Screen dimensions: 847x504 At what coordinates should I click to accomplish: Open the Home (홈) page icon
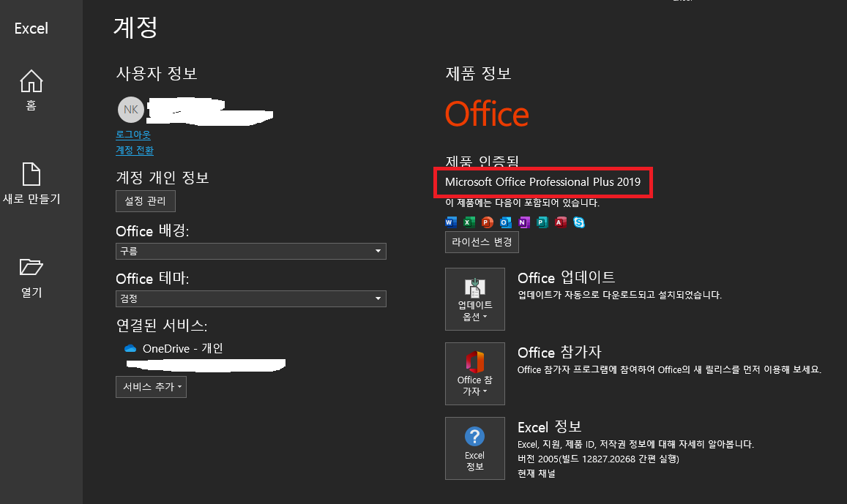[x=31, y=81]
